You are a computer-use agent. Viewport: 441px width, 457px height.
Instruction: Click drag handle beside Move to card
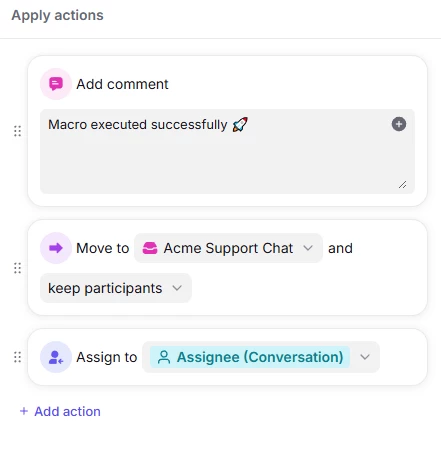coord(17,268)
